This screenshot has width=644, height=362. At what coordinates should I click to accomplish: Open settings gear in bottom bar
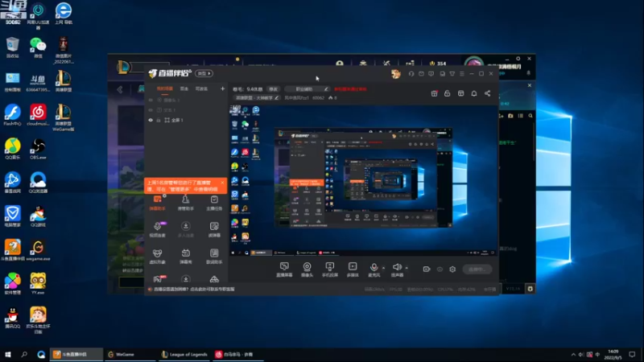452,269
